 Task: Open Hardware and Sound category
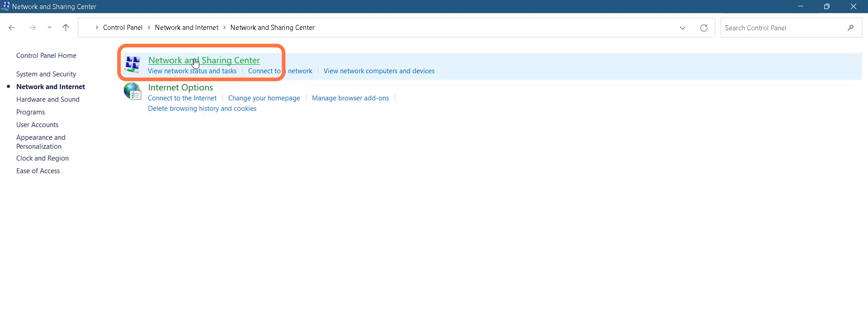48,99
